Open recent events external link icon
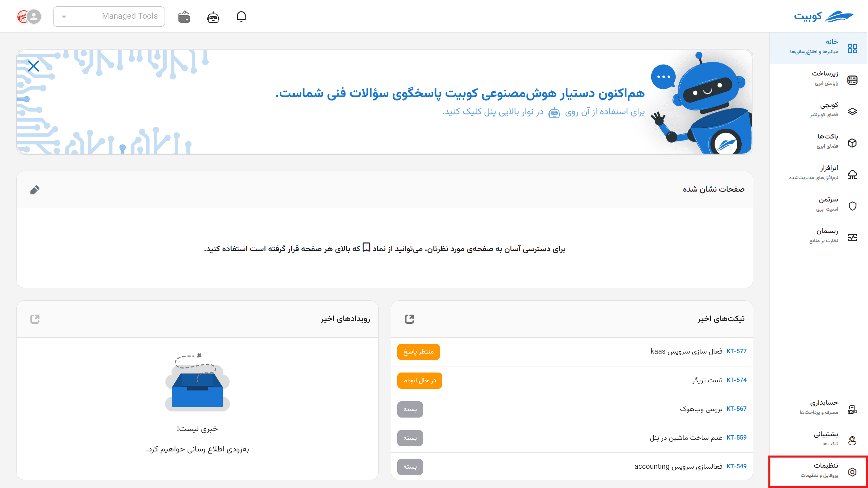The image size is (868, 488). tap(35, 319)
